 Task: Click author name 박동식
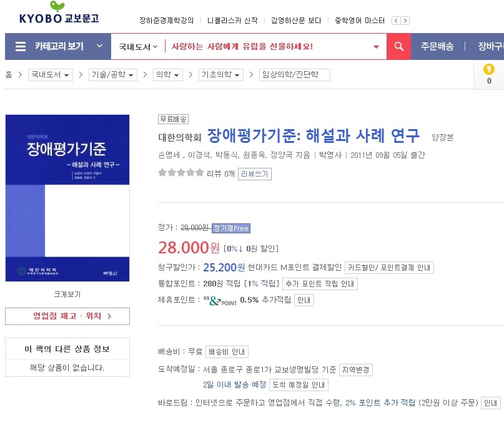pos(227,155)
